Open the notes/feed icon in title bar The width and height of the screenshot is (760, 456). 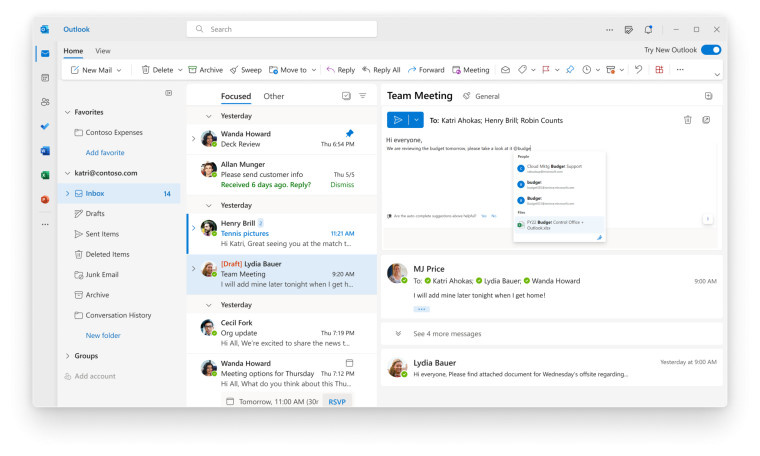[x=629, y=30]
